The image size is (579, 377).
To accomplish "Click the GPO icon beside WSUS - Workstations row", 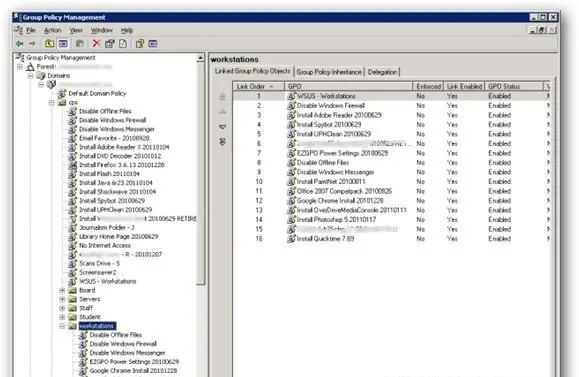I will pos(292,96).
